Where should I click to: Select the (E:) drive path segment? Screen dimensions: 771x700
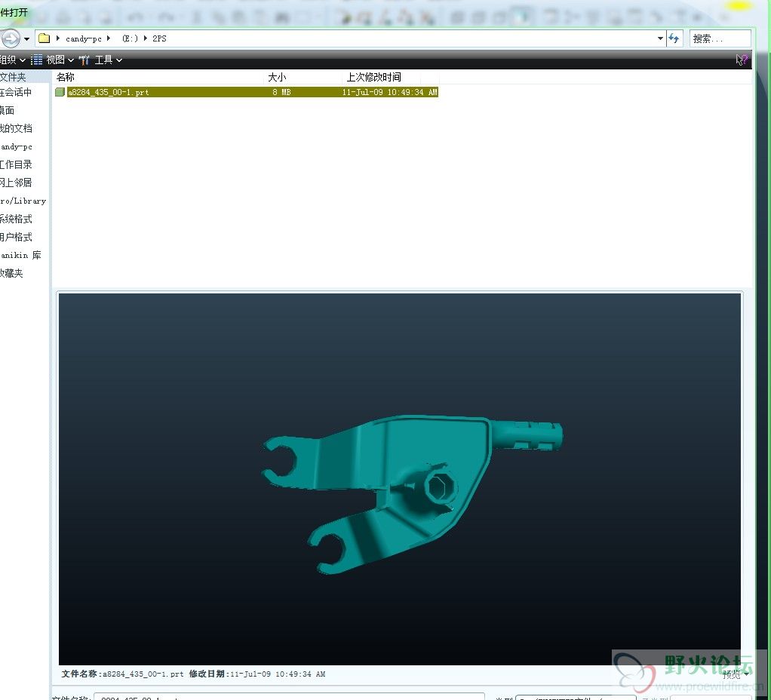[x=130, y=38]
